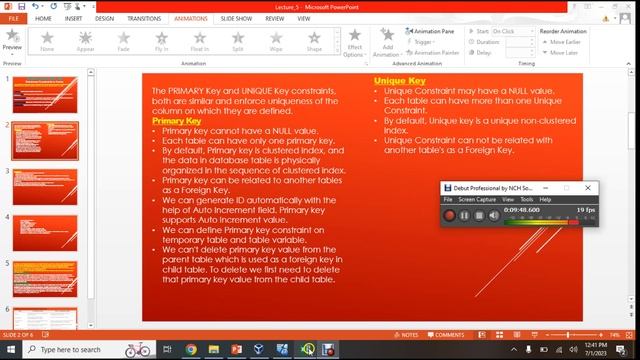Click the Redo icon in Quick Access

[54, 7]
